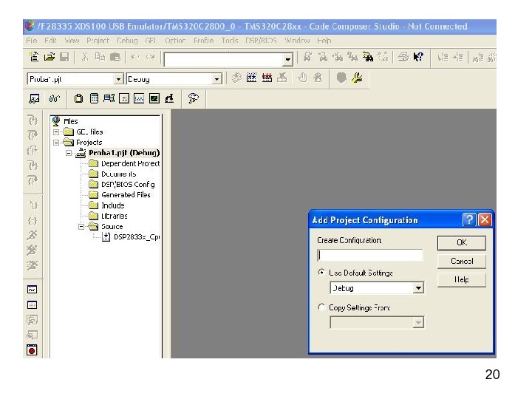Image resolution: width=532 pixels, height=399 pixels.
Task: Open the Window menu
Action: click(x=297, y=41)
